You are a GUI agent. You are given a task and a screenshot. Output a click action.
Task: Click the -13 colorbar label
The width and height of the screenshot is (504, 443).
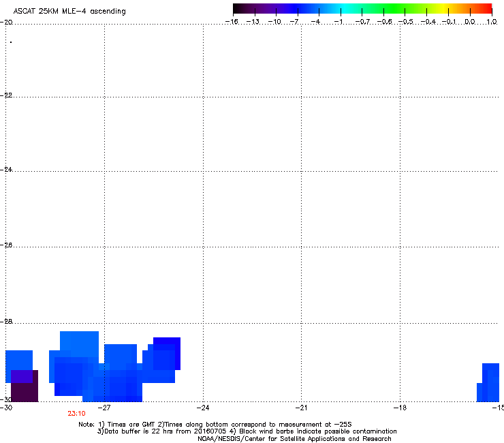(x=253, y=22)
